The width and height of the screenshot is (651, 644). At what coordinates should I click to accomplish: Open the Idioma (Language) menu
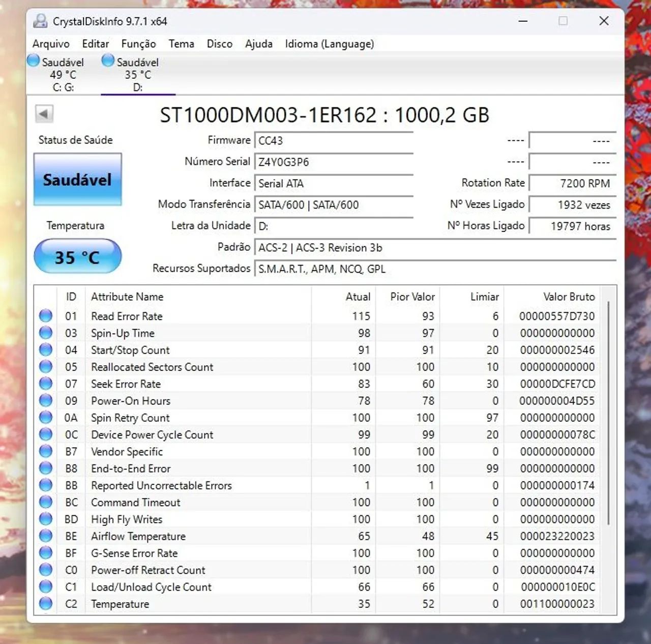[330, 44]
